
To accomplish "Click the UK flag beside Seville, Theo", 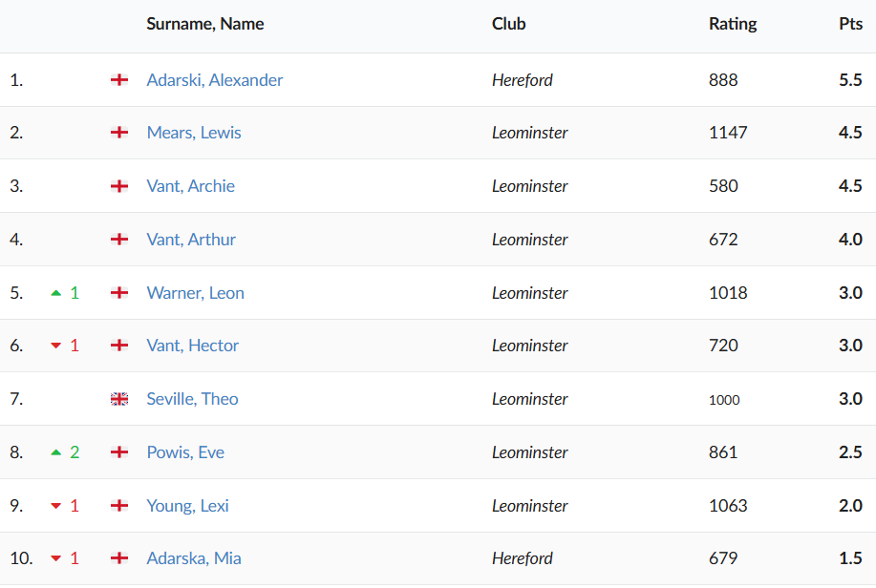I will tap(119, 399).
